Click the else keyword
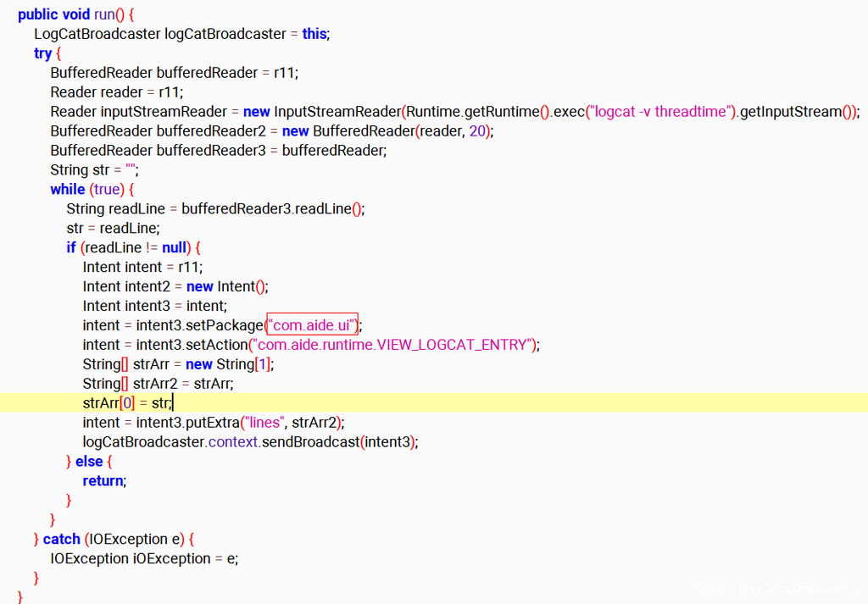 (89, 462)
